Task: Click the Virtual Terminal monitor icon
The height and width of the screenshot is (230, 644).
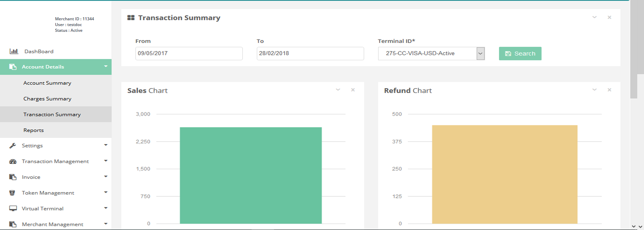Action: coord(13,208)
